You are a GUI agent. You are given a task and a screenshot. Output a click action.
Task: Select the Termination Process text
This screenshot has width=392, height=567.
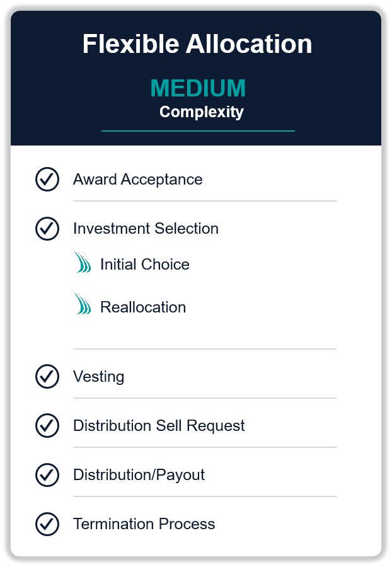(144, 524)
